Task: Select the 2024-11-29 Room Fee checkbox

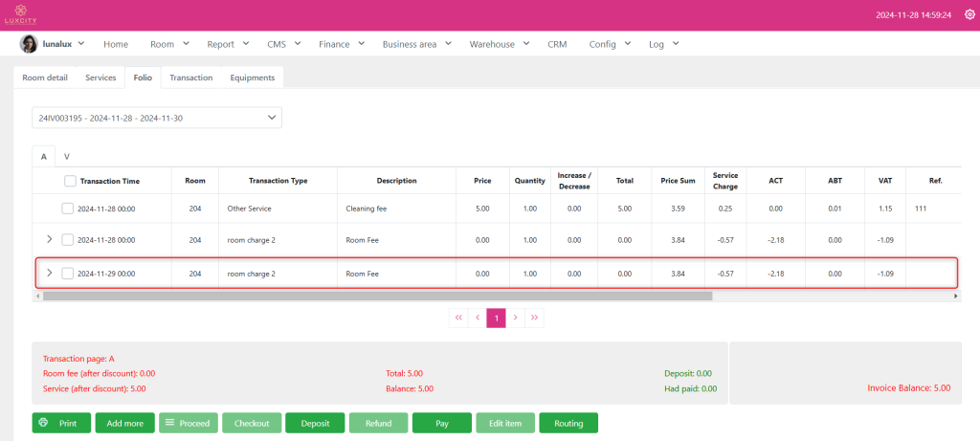Action: tap(68, 274)
